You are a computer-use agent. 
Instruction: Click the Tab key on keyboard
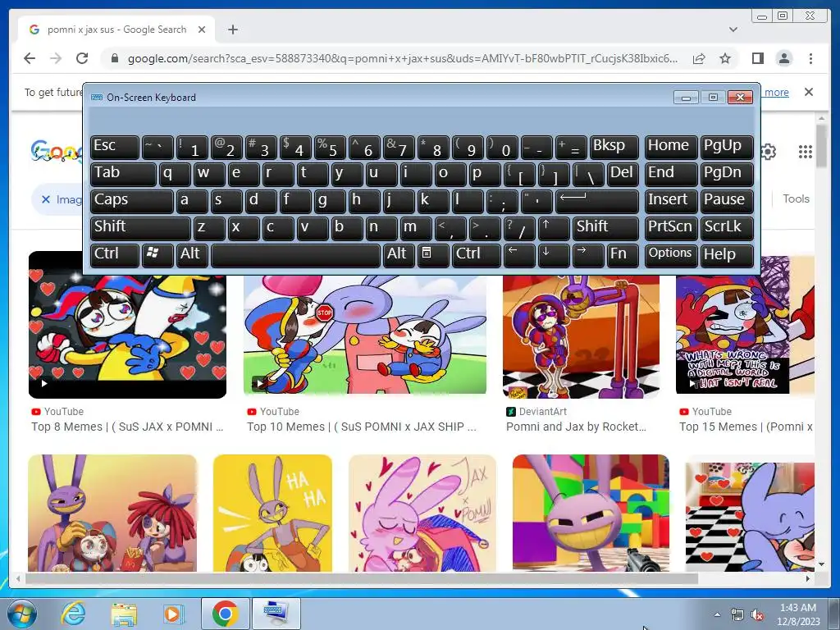click(x=123, y=174)
